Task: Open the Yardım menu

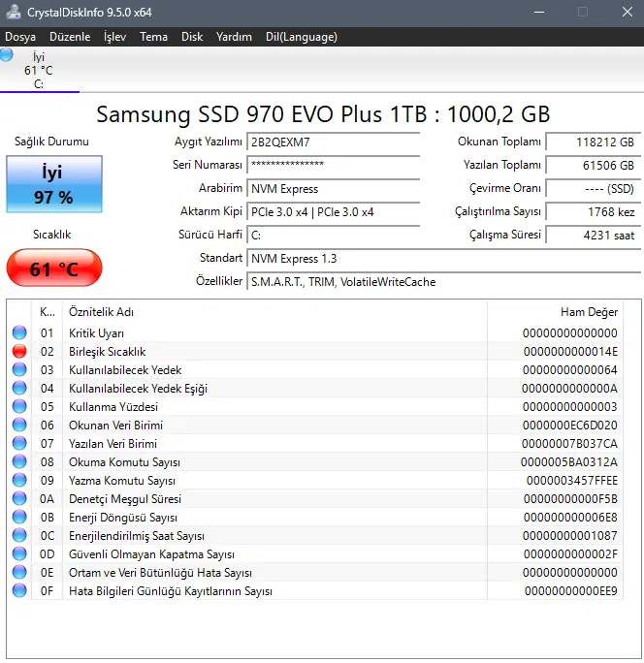Action: 234,37
